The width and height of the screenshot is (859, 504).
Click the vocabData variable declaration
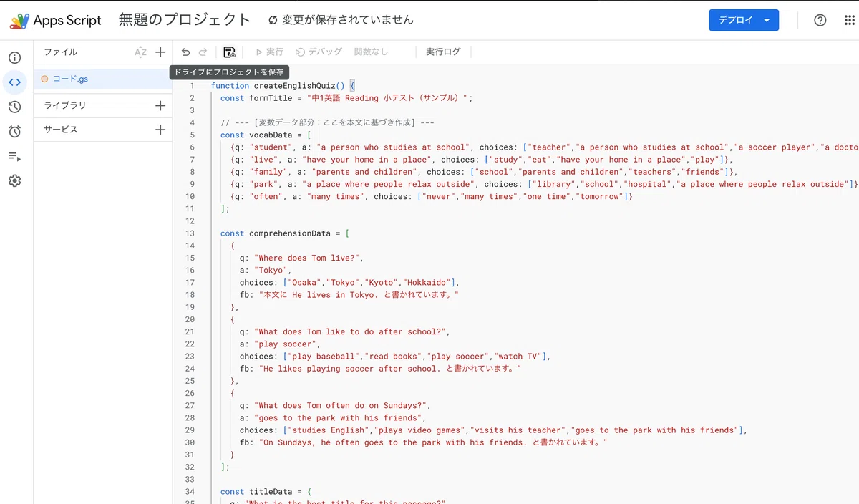point(271,135)
